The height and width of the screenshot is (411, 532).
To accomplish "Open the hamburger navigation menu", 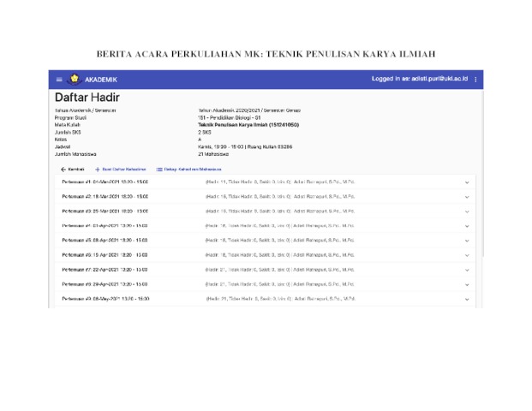I will [x=59, y=80].
